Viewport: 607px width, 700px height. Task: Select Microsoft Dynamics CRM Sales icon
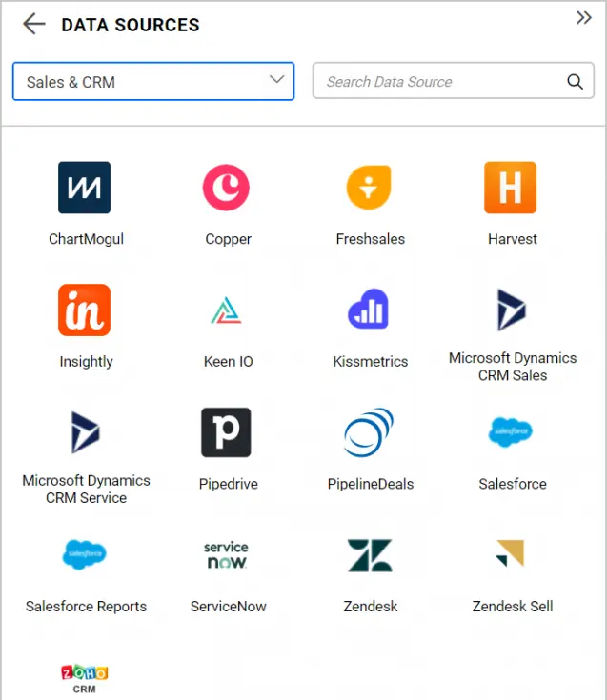[x=512, y=310]
